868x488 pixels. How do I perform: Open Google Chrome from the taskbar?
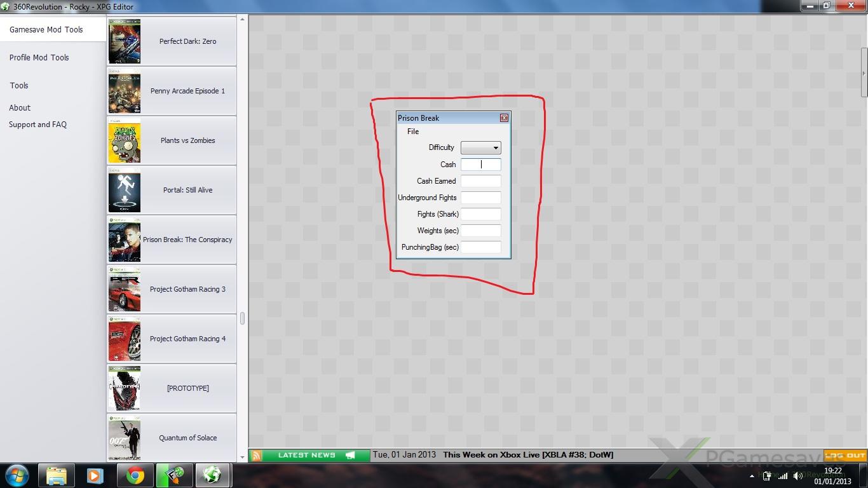[x=134, y=475]
